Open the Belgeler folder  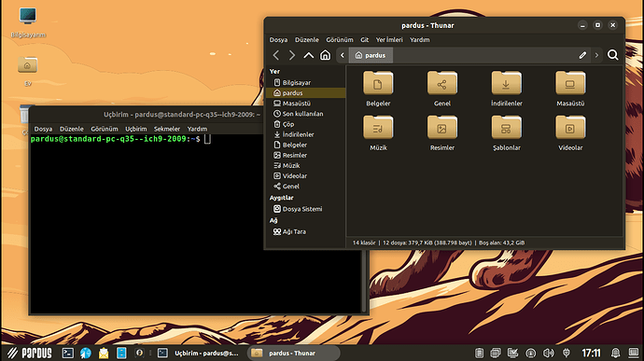point(378,89)
